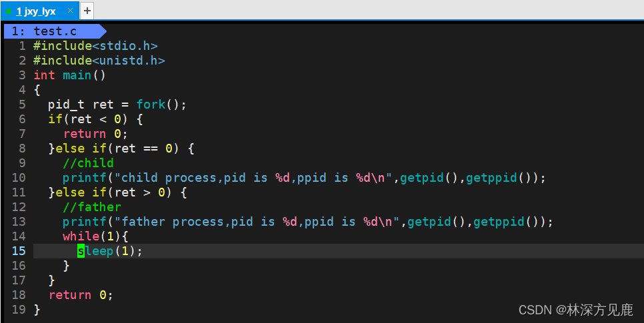Click the green cursor on sleep line
This screenshot has width=644, height=323.
point(81,251)
